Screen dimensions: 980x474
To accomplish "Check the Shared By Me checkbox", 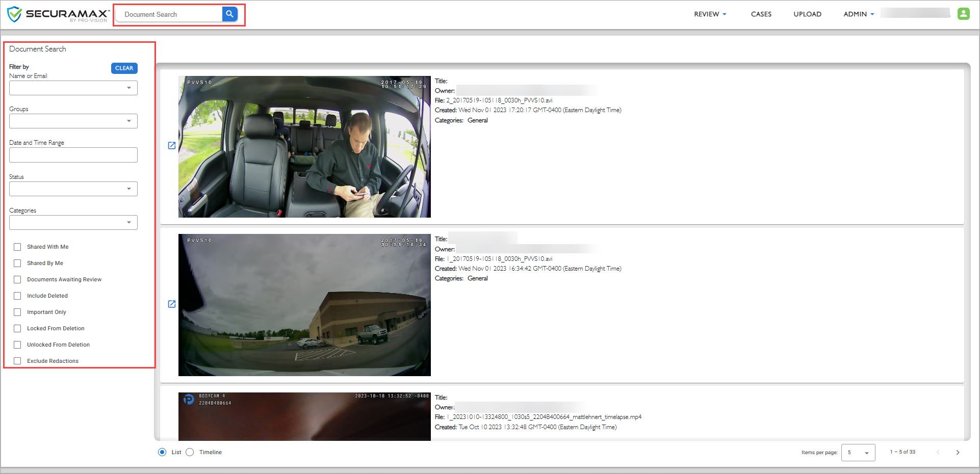I will 17,263.
